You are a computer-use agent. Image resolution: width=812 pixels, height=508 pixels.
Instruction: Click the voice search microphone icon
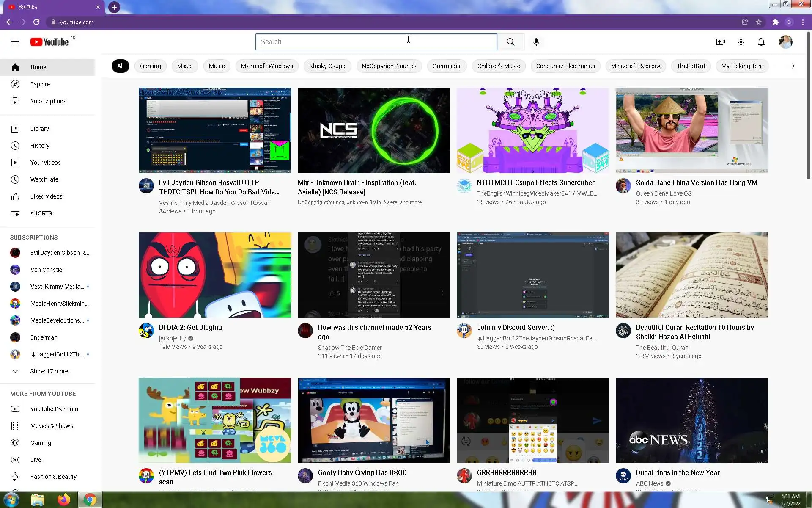536,42
